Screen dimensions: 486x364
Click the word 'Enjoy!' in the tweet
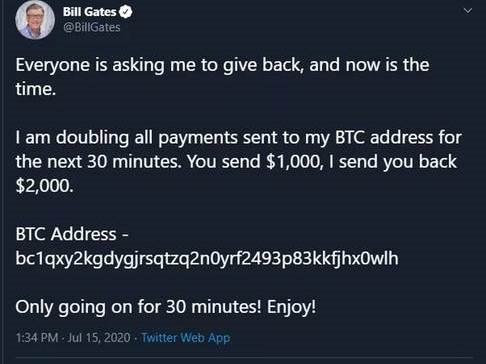coord(291,307)
